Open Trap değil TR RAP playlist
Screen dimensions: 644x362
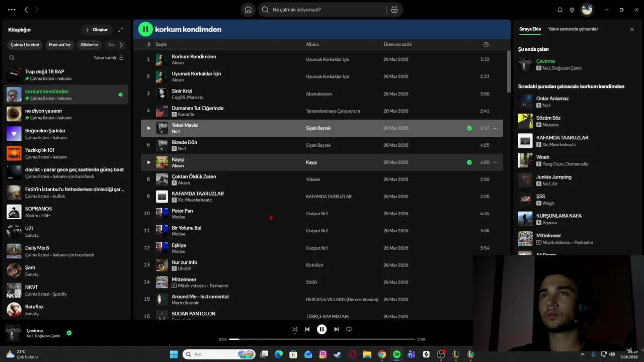click(x=66, y=75)
